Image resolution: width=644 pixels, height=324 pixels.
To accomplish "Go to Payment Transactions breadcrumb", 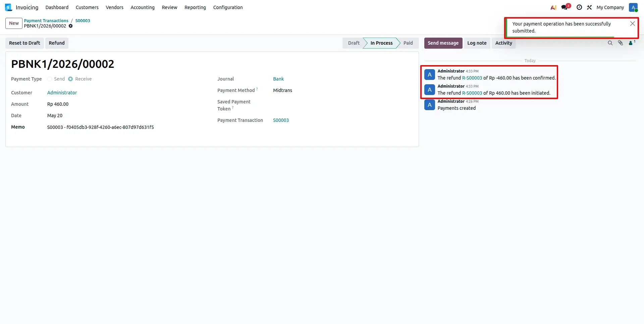I will coord(46,20).
